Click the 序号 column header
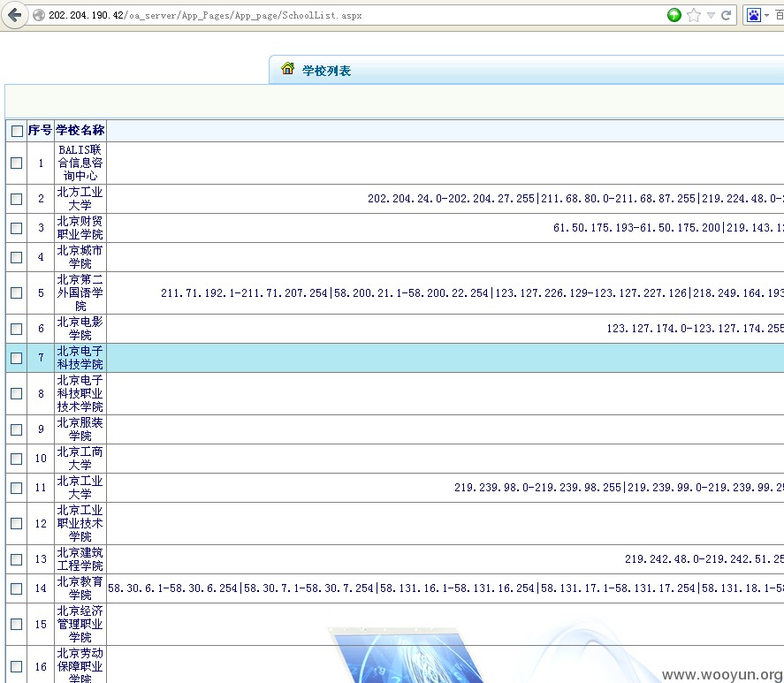The image size is (784, 683). click(40, 130)
